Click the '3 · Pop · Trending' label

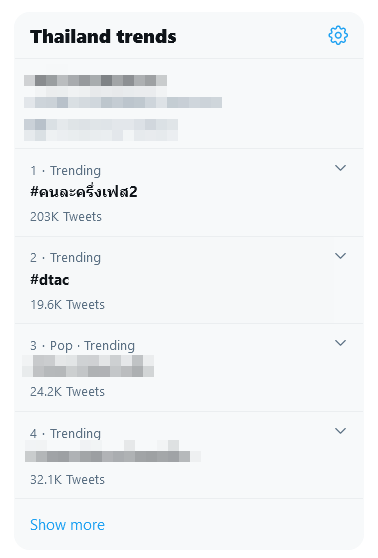83,346
